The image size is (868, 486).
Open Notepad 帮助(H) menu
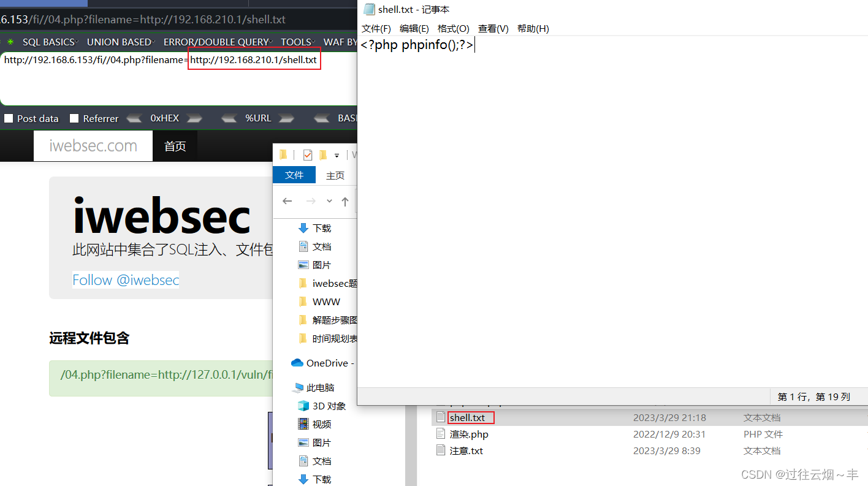tap(533, 29)
